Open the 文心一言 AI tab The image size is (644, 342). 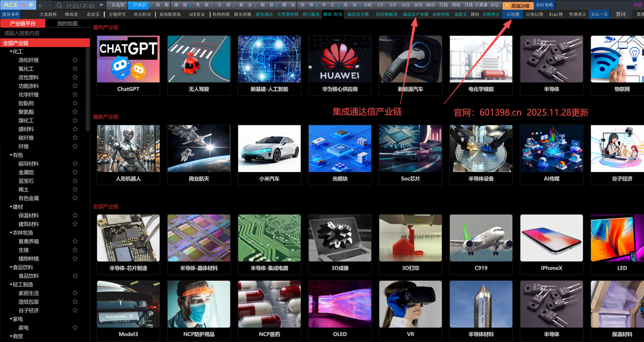tap(599, 14)
